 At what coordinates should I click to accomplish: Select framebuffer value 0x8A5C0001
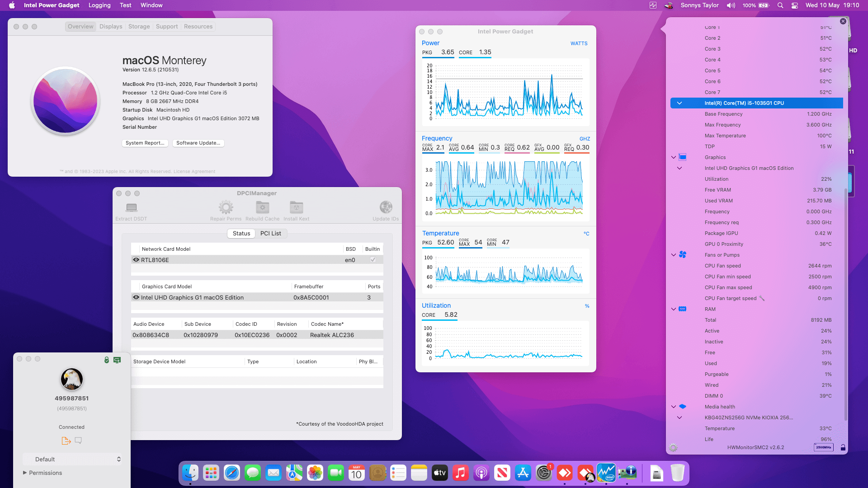[311, 297]
